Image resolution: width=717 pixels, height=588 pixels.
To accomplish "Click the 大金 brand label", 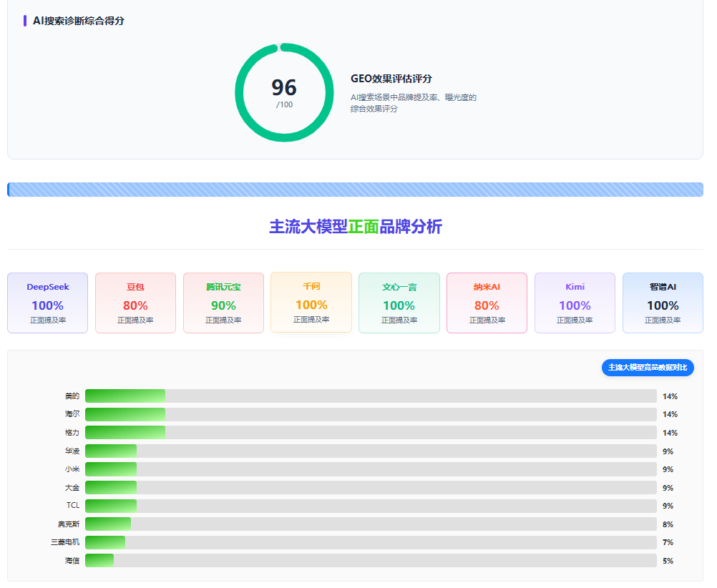I will click(x=72, y=487).
